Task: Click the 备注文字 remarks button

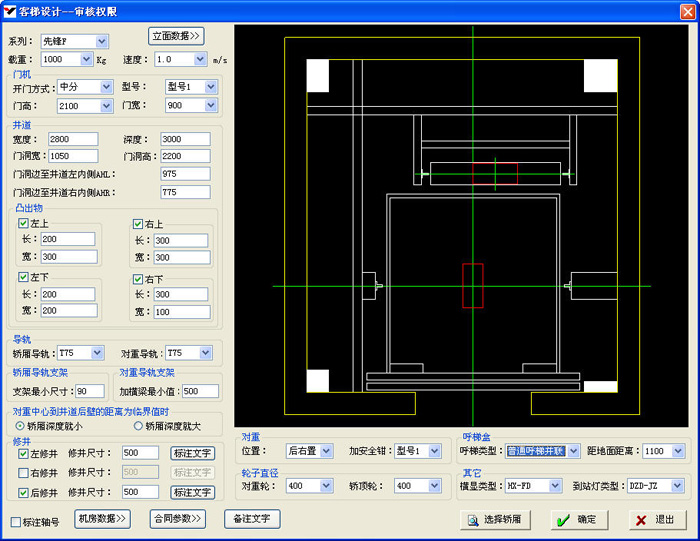Action: pos(253,519)
